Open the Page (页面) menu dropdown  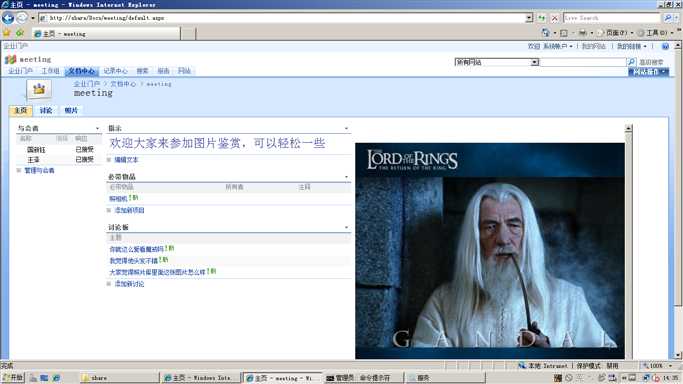[616, 33]
